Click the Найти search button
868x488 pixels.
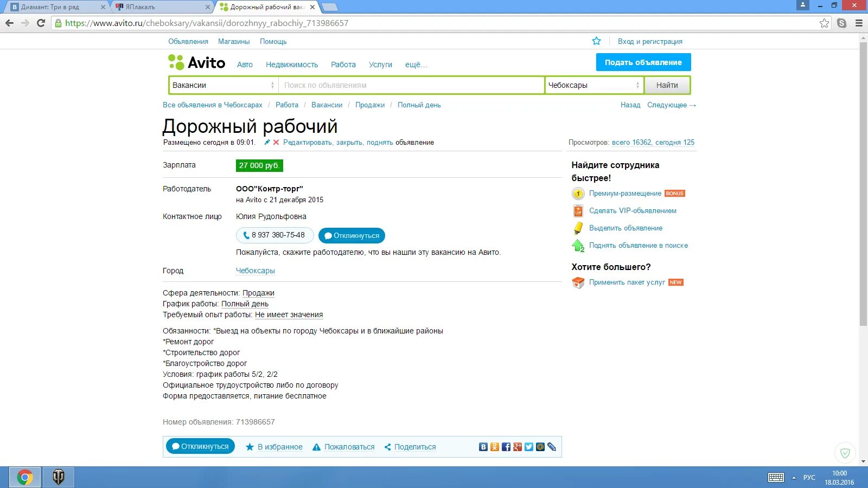[x=667, y=85]
